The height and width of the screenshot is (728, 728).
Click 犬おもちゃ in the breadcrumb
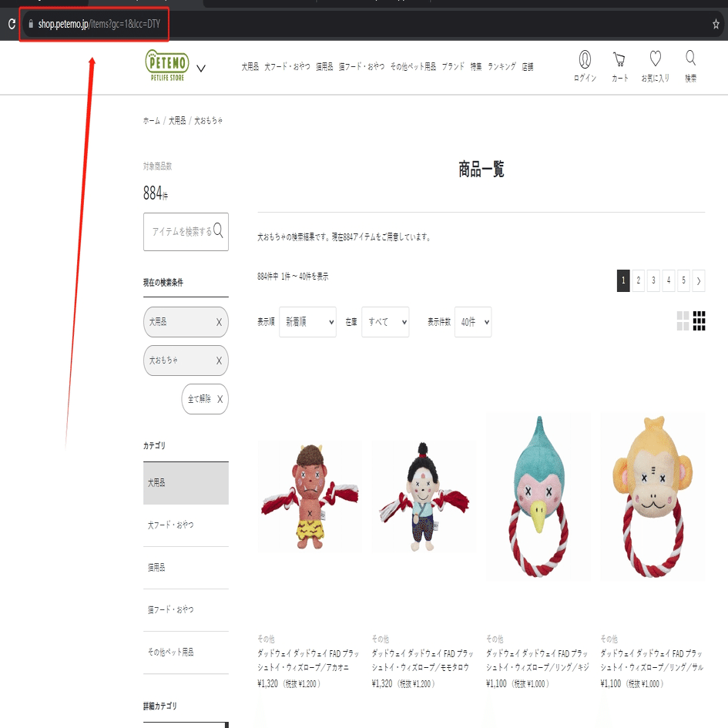click(208, 121)
